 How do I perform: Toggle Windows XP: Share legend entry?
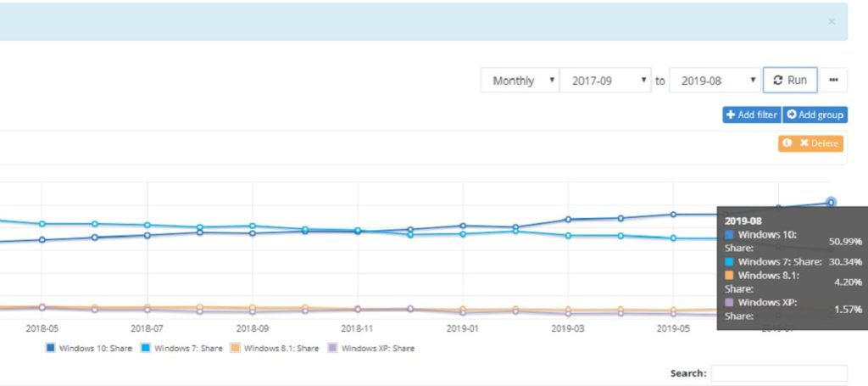point(371,349)
